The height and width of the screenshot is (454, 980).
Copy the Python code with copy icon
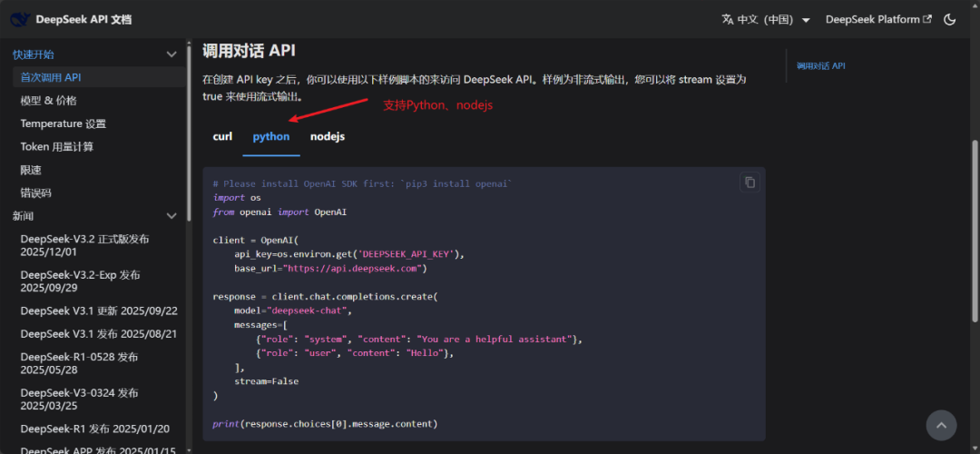click(750, 183)
